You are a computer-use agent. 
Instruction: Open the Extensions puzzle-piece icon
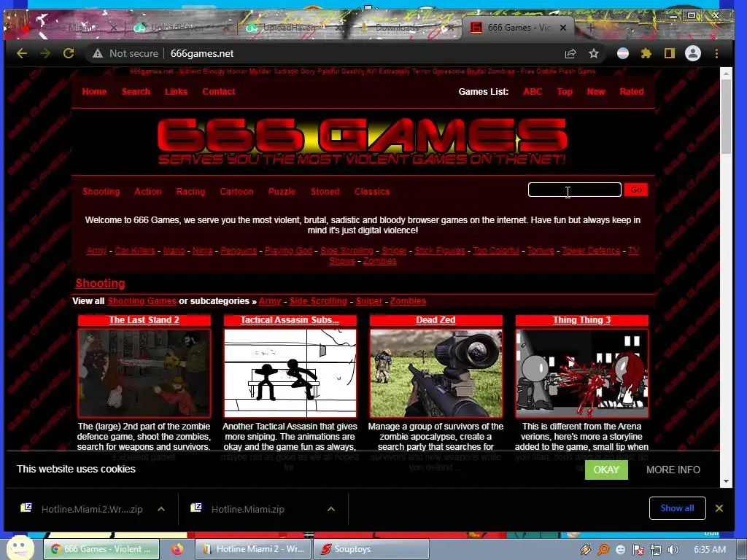tap(646, 53)
